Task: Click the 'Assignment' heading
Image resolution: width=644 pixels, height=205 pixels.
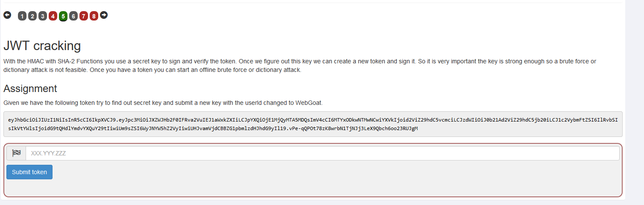Action: point(30,89)
